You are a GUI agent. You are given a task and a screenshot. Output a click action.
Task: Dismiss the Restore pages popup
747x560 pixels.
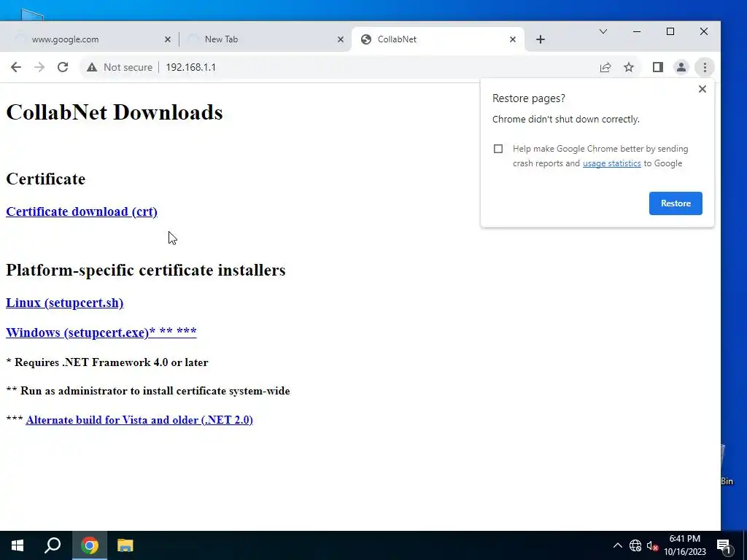(x=703, y=89)
